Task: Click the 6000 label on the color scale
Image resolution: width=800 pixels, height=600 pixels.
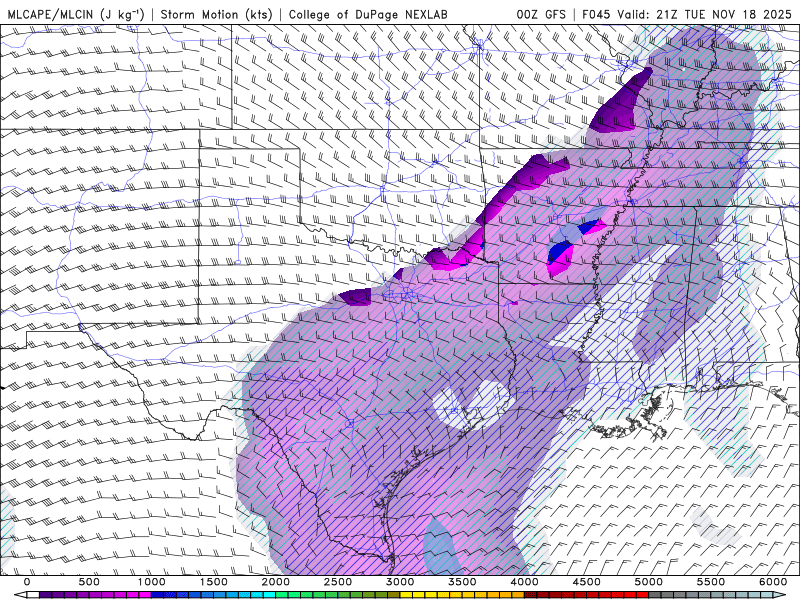Action: click(x=773, y=582)
